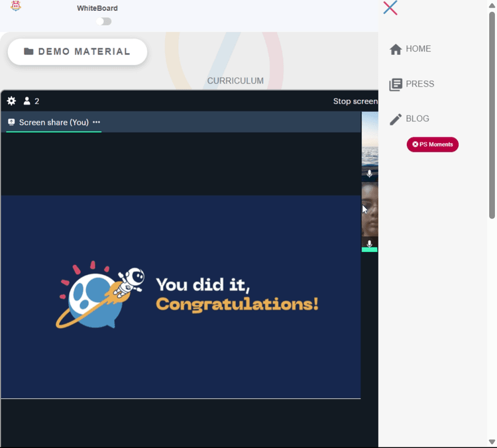Click the screen share icon in tab
Screen dimensions: 497x448
click(x=11, y=122)
